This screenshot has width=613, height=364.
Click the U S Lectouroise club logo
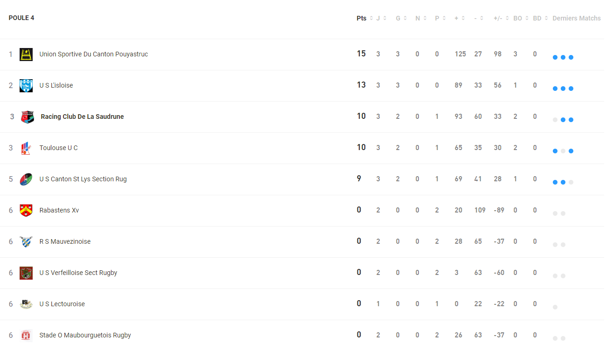tap(26, 304)
